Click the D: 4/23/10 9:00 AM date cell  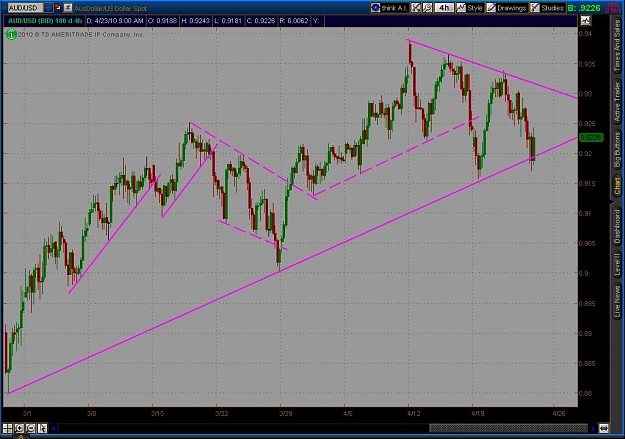pos(114,21)
